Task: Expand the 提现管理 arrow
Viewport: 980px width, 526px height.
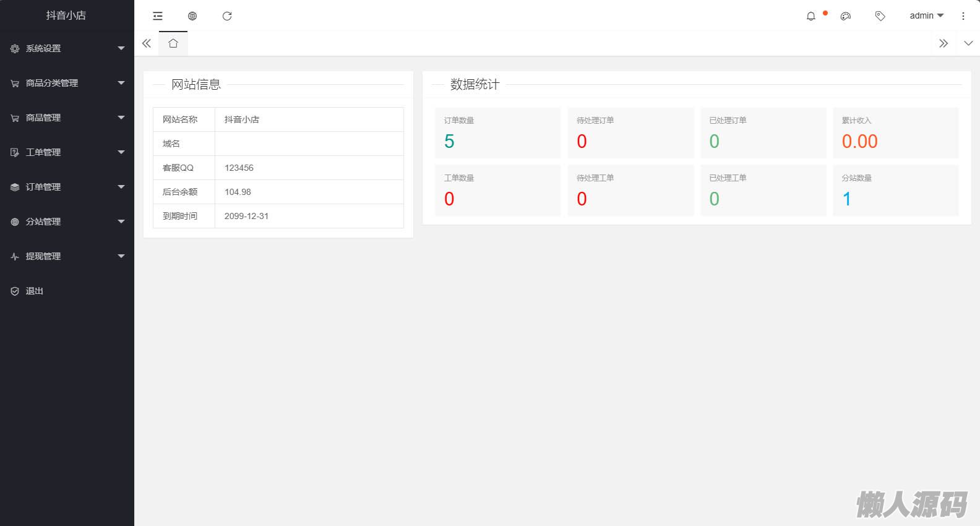Action: point(121,256)
